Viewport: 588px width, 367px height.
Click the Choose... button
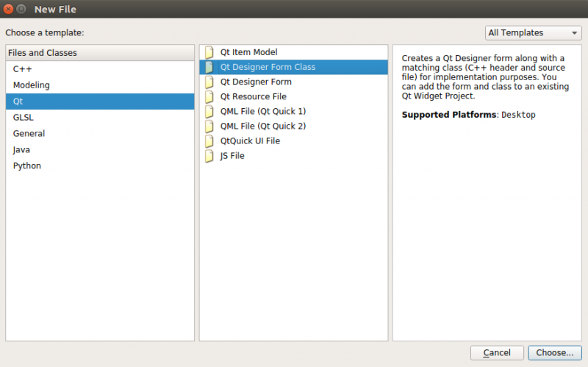(x=555, y=353)
